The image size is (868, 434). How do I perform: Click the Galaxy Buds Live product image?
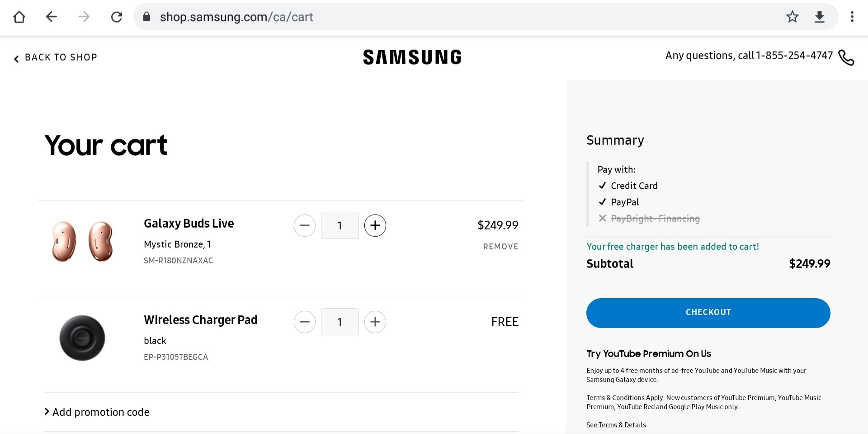(x=82, y=241)
